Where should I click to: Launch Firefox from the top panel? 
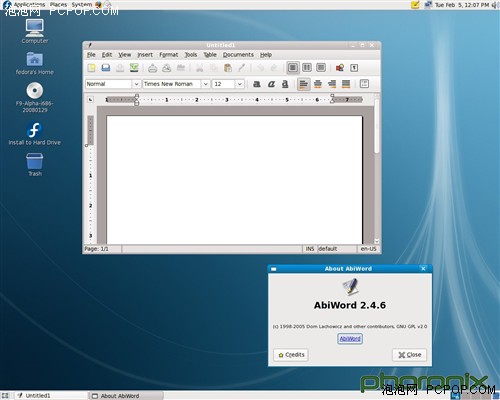[x=98, y=4]
